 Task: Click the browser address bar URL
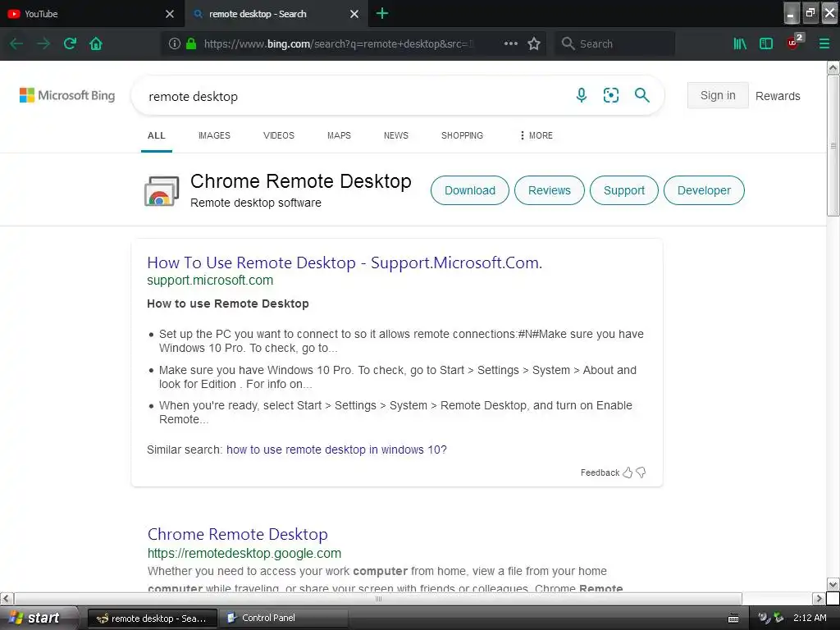click(x=339, y=44)
